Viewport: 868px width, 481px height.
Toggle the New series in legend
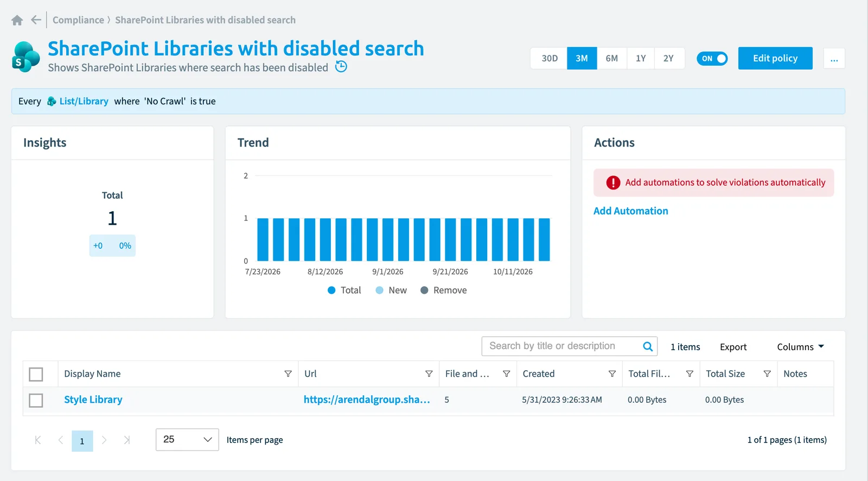tap(391, 290)
